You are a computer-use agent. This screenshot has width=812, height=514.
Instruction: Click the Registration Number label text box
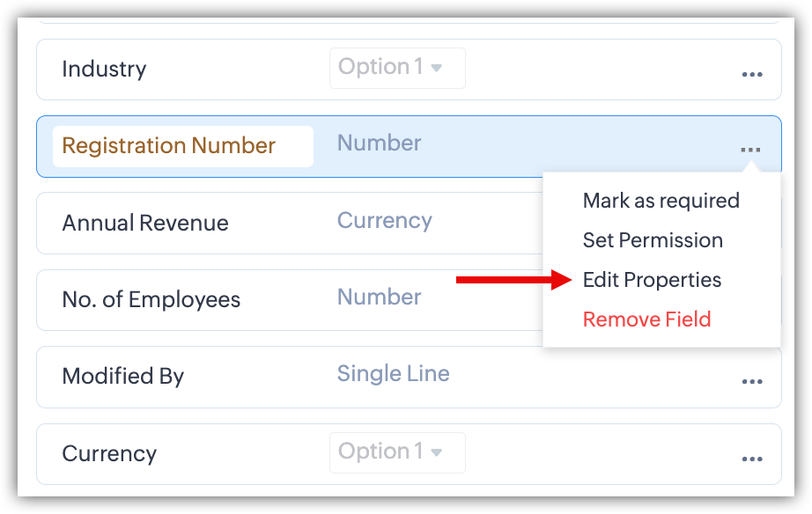(x=182, y=146)
